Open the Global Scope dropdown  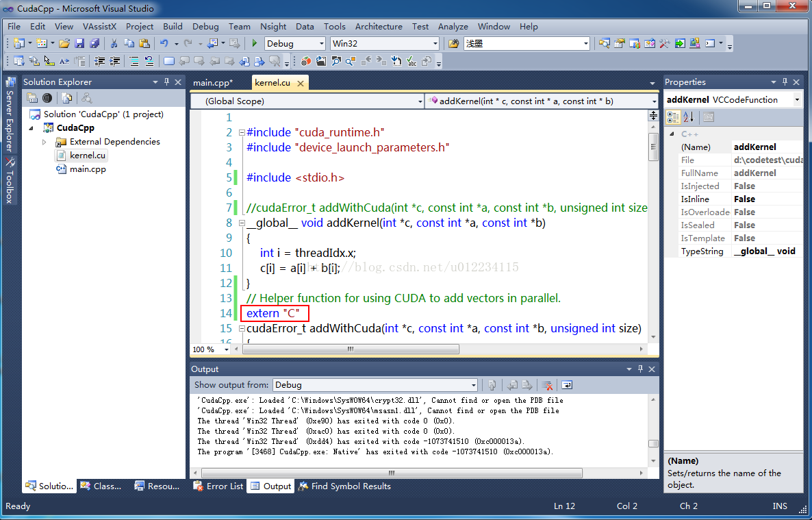(x=307, y=101)
